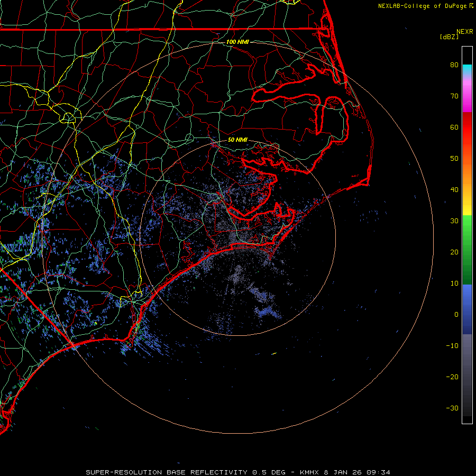Click the NEXR label above the color bar
This screenshot has width=476, height=476.
[x=465, y=32]
